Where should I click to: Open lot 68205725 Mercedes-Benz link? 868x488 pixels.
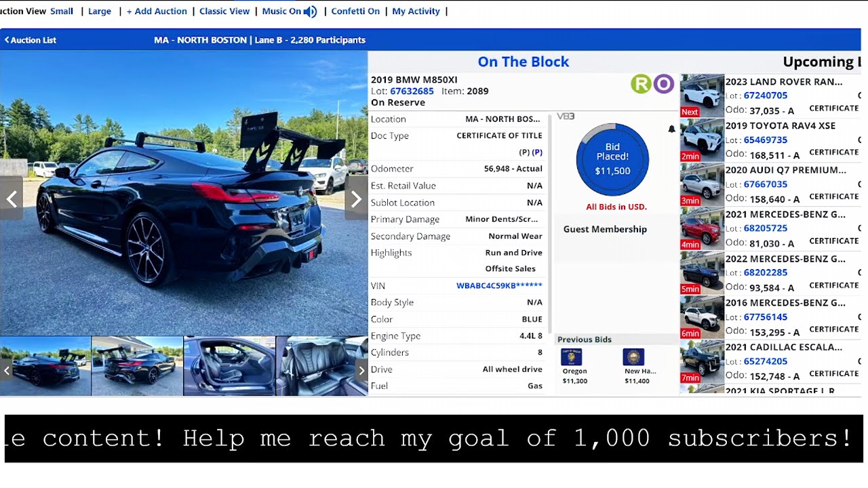point(766,228)
